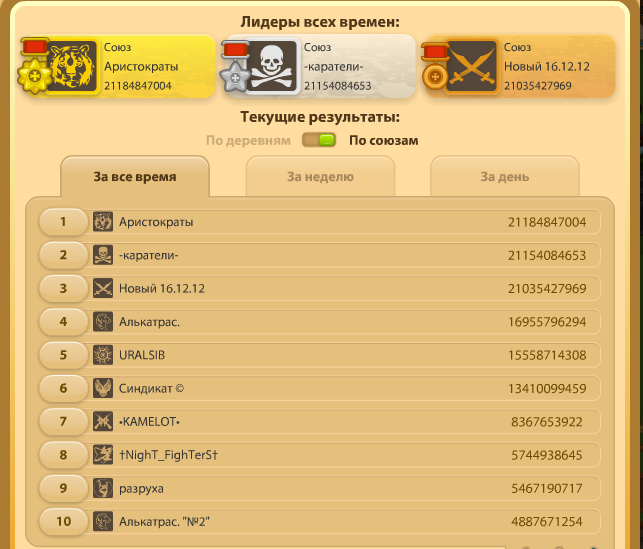Click the small emblem icon beside URALSIB

tap(103, 355)
